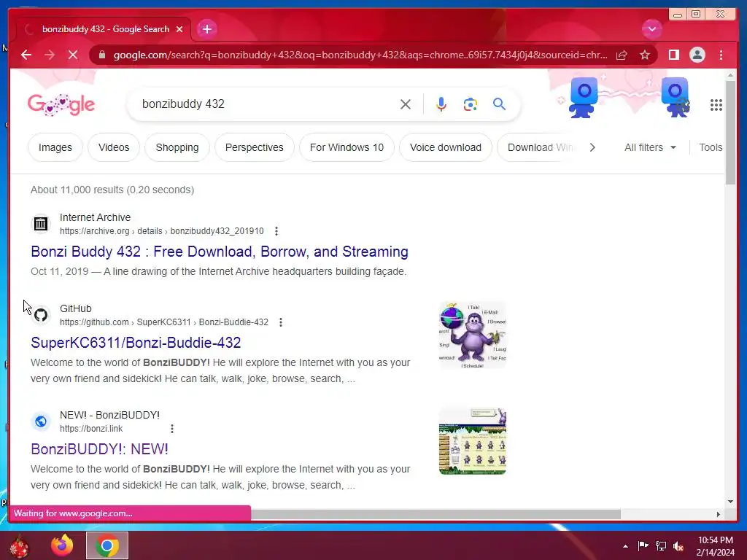This screenshot has width=747, height=560.
Task: Open the Google apps grid
Action: [x=716, y=105]
